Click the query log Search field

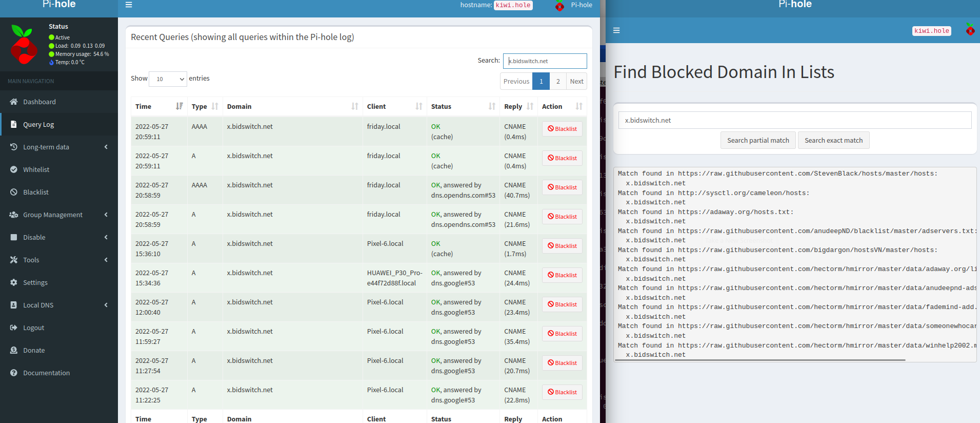click(x=545, y=61)
